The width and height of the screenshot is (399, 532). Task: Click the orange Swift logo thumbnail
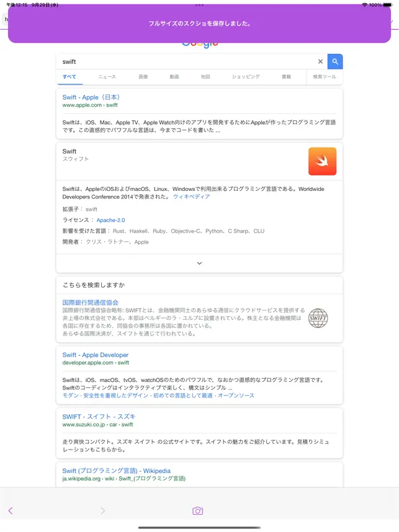click(322, 161)
